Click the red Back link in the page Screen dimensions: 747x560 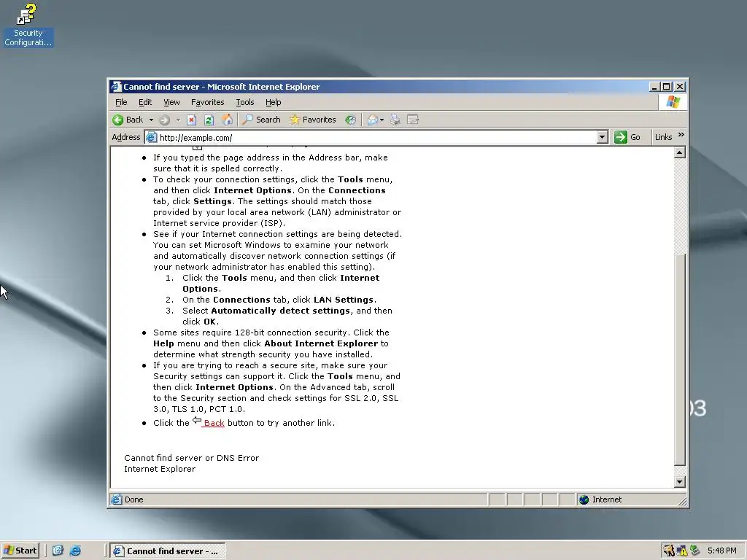tap(213, 423)
